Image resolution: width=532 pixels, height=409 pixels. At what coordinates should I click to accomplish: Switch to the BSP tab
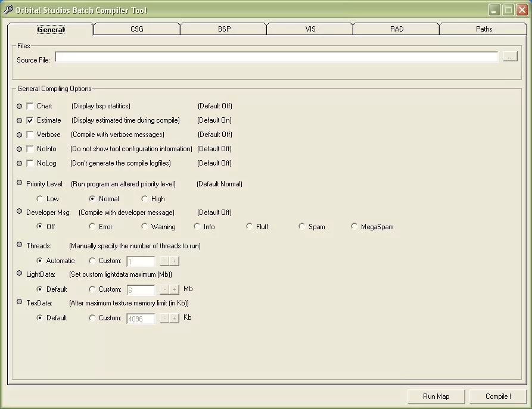pyautogui.click(x=223, y=29)
